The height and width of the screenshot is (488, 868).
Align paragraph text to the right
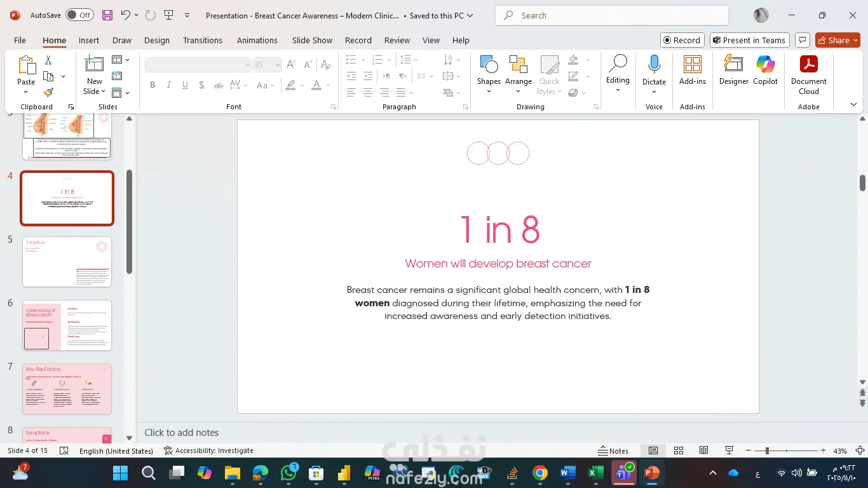[384, 93]
